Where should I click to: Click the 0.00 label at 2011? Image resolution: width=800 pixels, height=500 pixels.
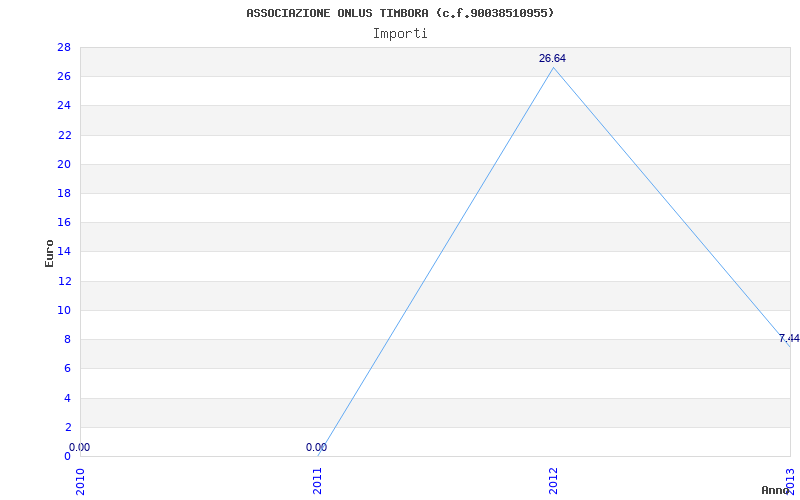point(316,447)
